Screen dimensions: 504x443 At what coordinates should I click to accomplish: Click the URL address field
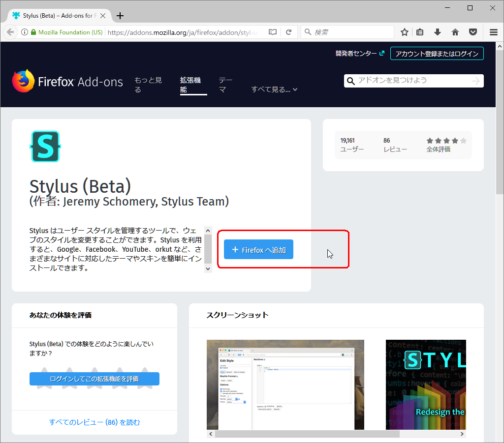click(183, 32)
